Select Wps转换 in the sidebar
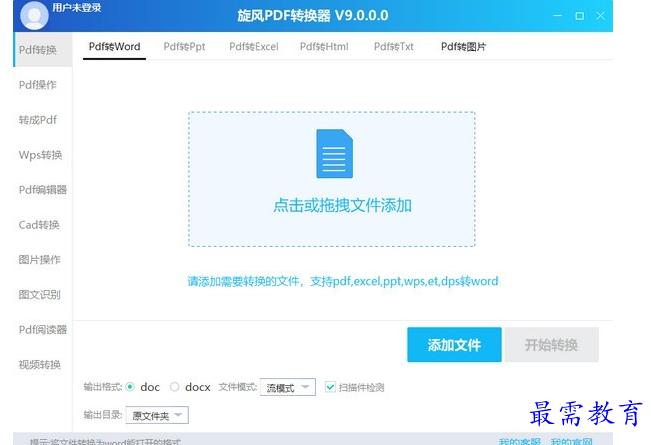 43,155
